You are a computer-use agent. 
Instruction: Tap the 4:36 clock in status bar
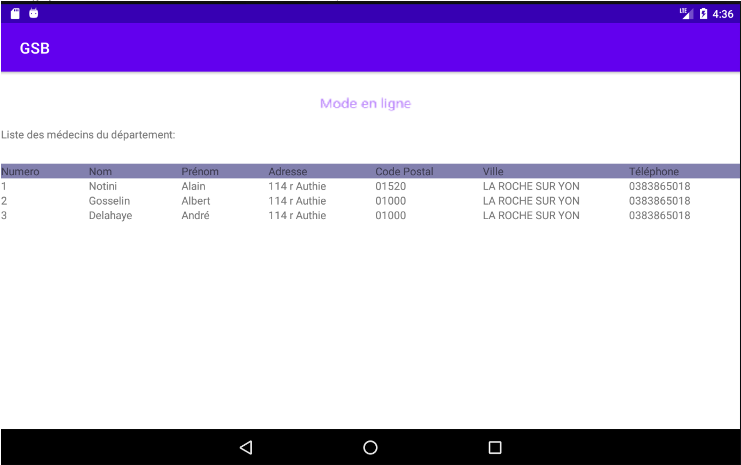[x=723, y=14]
